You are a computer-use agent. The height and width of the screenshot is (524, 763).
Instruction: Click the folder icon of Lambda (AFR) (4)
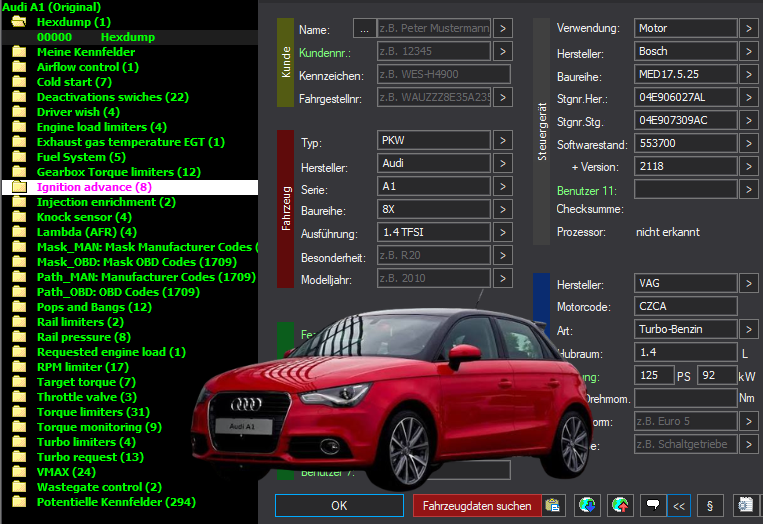[19, 232]
